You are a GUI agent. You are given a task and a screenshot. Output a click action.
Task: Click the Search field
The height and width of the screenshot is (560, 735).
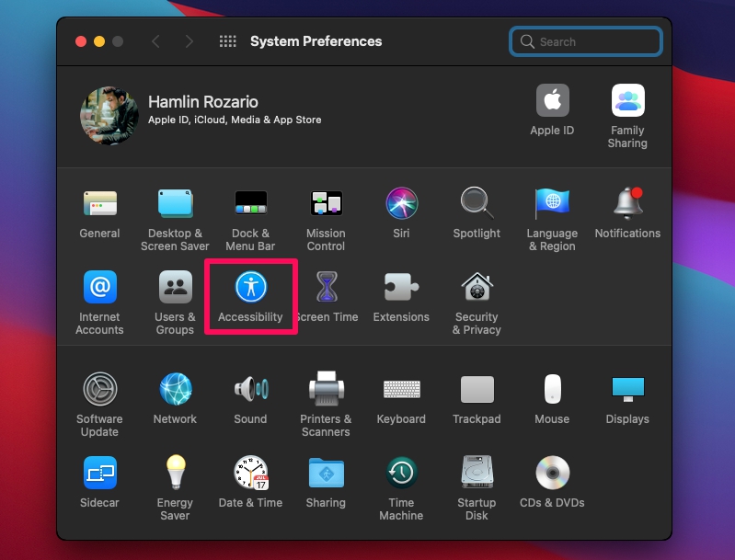click(x=586, y=41)
